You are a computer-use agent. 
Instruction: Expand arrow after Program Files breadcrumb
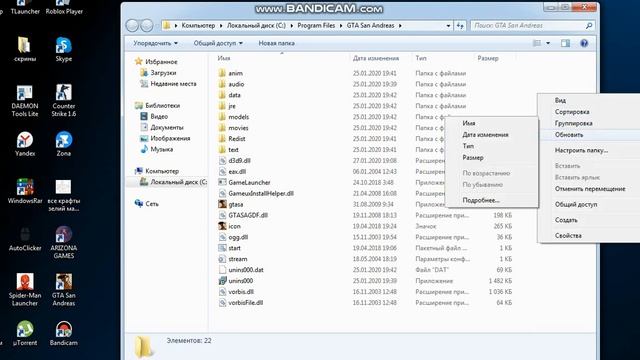point(341,26)
